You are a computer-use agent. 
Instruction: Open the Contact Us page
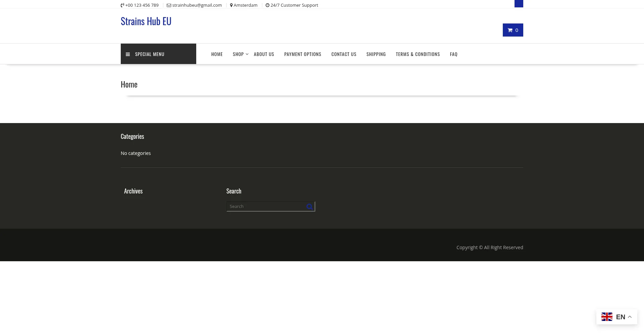tap(344, 54)
